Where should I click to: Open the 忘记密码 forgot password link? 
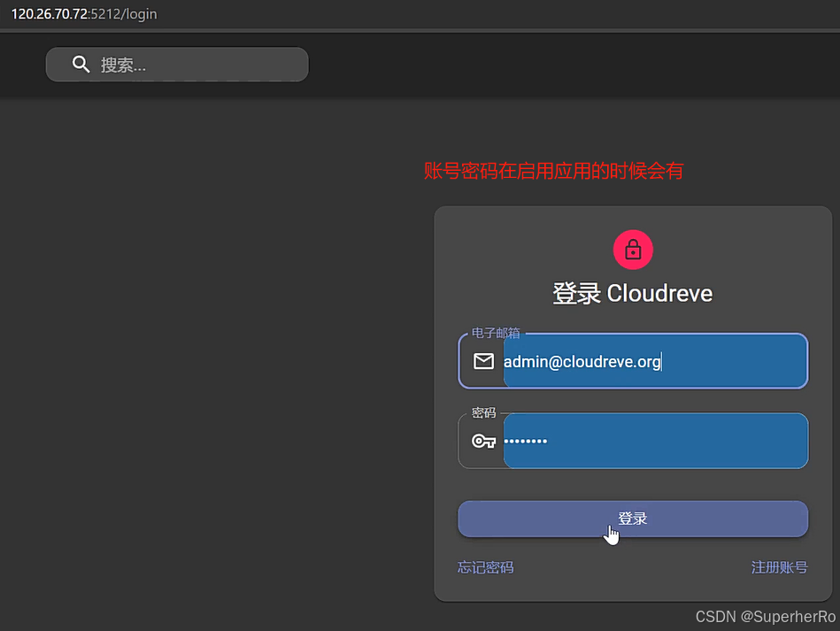(x=485, y=567)
